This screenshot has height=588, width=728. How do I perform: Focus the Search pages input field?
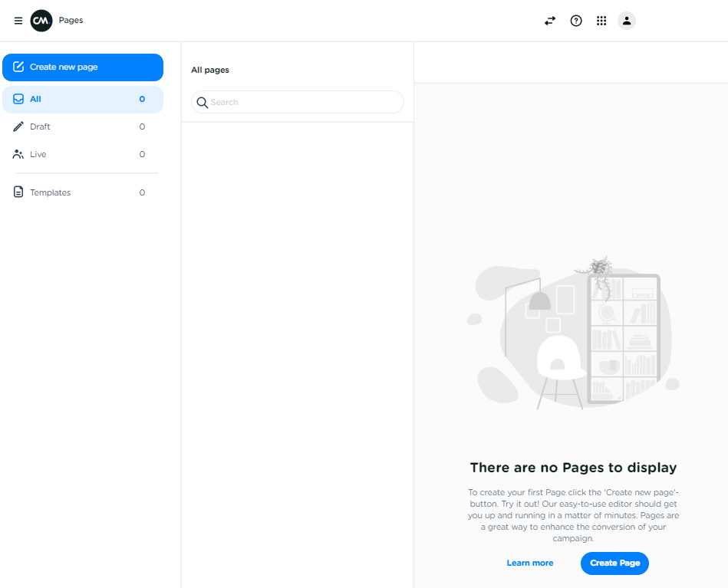(303, 102)
